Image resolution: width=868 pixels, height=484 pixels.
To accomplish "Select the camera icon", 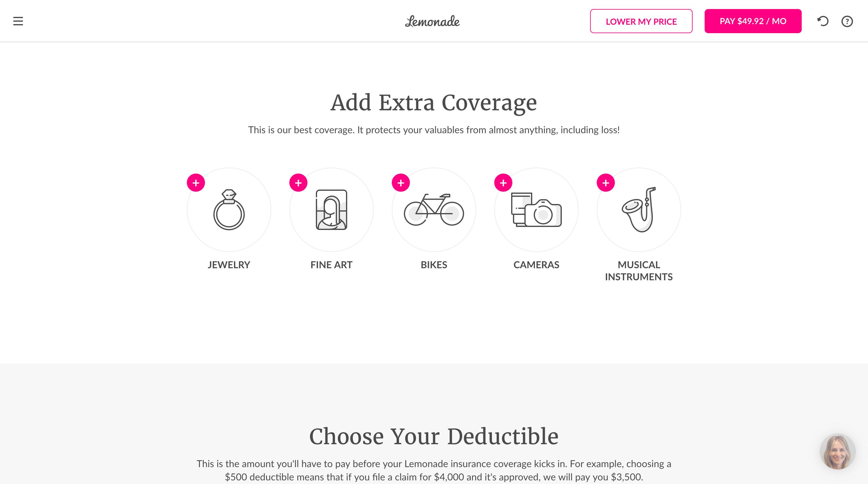I will 536,209.
